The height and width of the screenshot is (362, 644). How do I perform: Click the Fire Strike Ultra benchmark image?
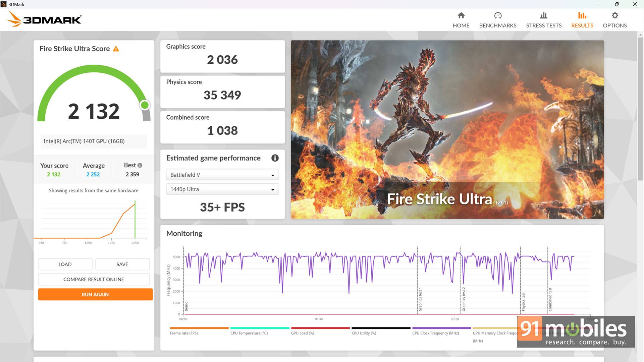(x=447, y=130)
